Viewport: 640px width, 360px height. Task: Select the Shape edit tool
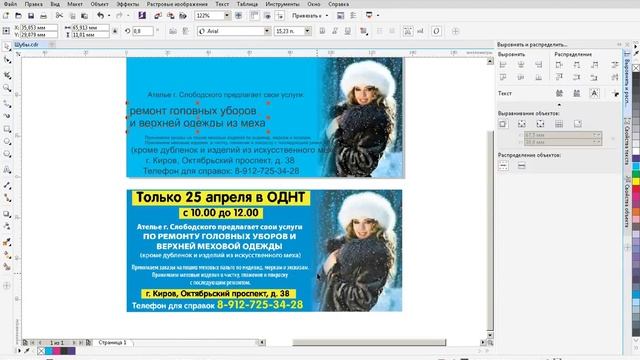point(7,60)
